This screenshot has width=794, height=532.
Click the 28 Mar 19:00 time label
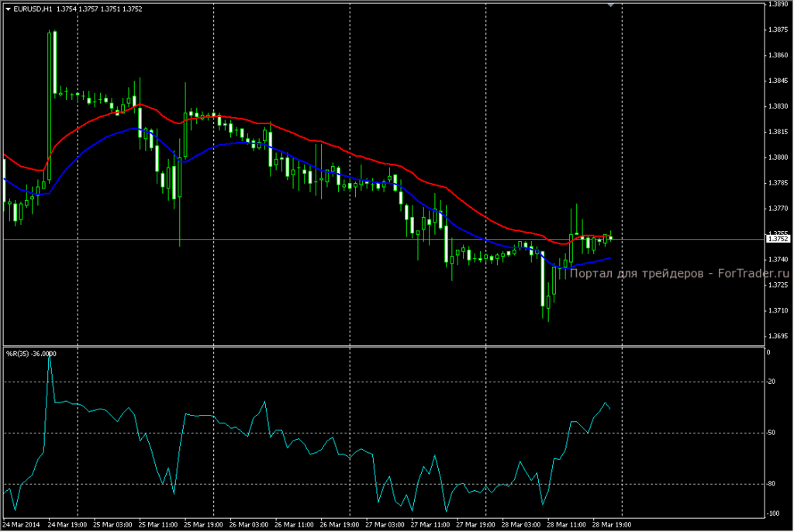pos(610,524)
